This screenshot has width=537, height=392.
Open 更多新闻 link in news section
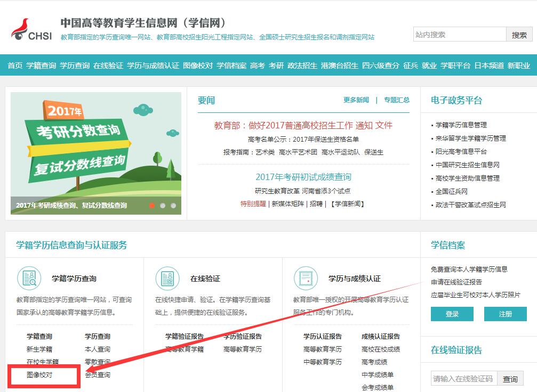click(356, 100)
